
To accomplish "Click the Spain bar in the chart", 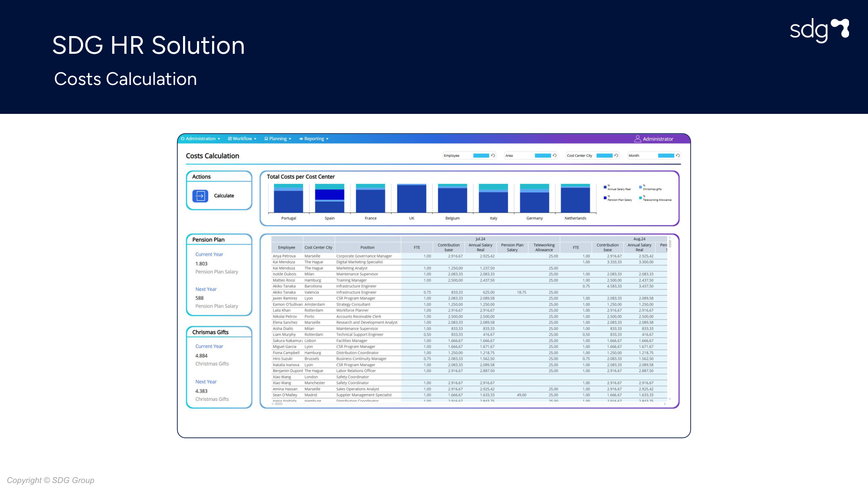I will (330, 199).
